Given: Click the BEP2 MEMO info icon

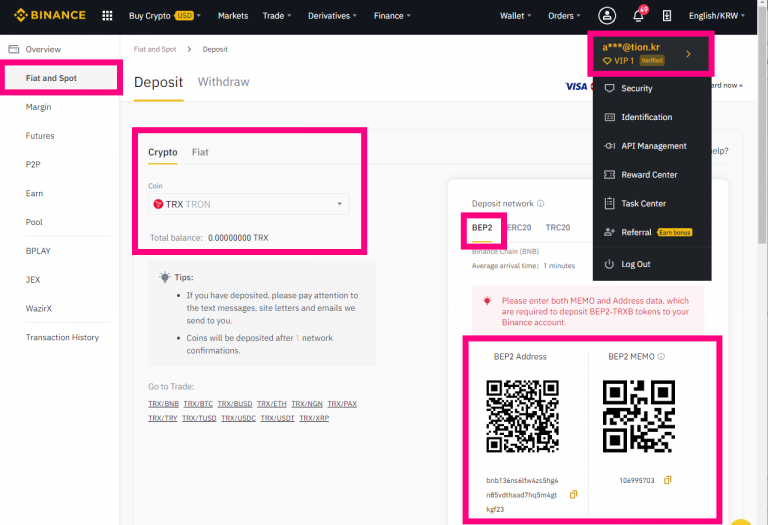Looking at the screenshot, I should click(x=661, y=356).
